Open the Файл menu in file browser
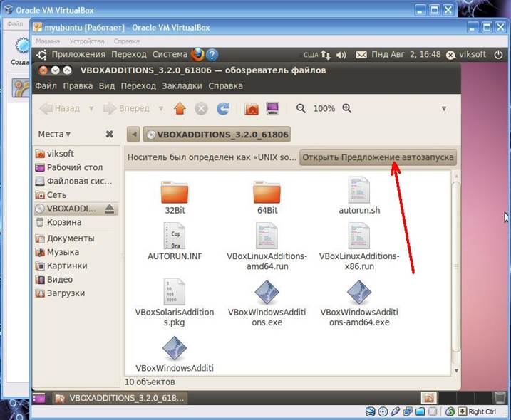The width and height of the screenshot is (511, 420). [46, 86]
